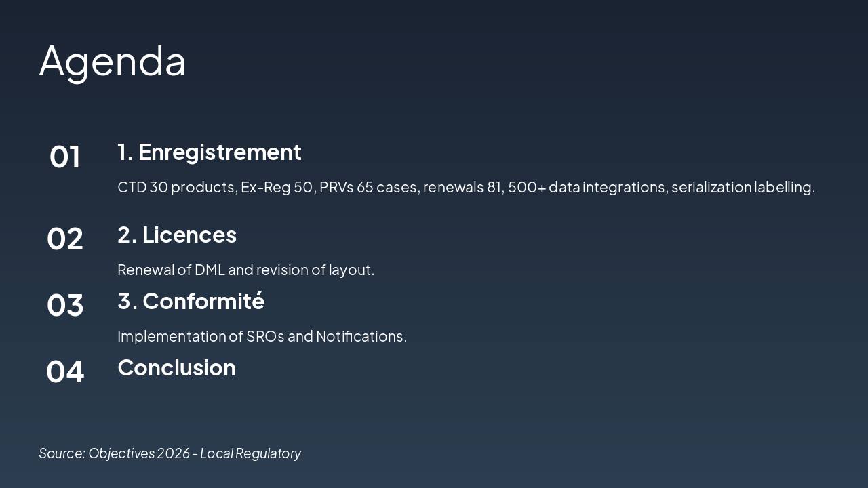Select the 01 number marker

point(65,157)
